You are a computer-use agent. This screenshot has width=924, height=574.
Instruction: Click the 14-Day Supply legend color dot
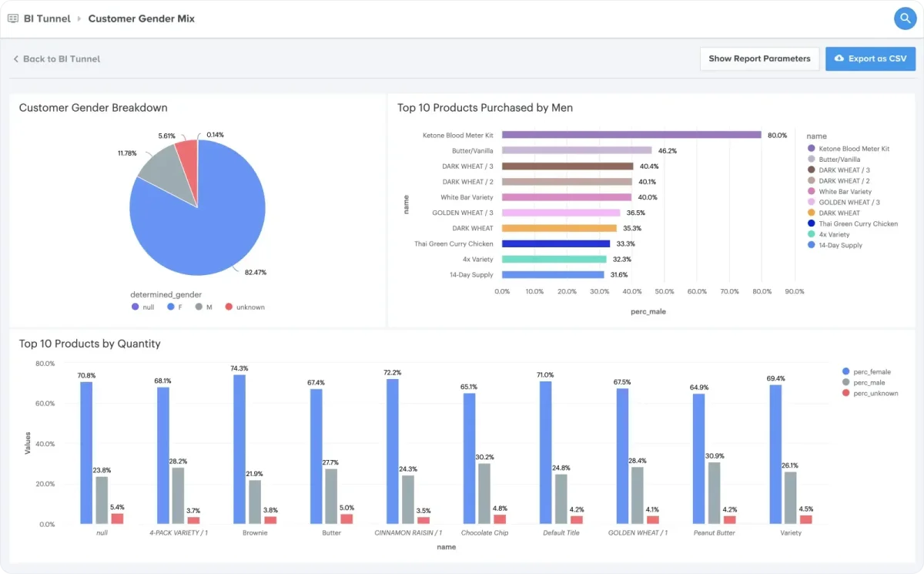click(x=811, y=245)
